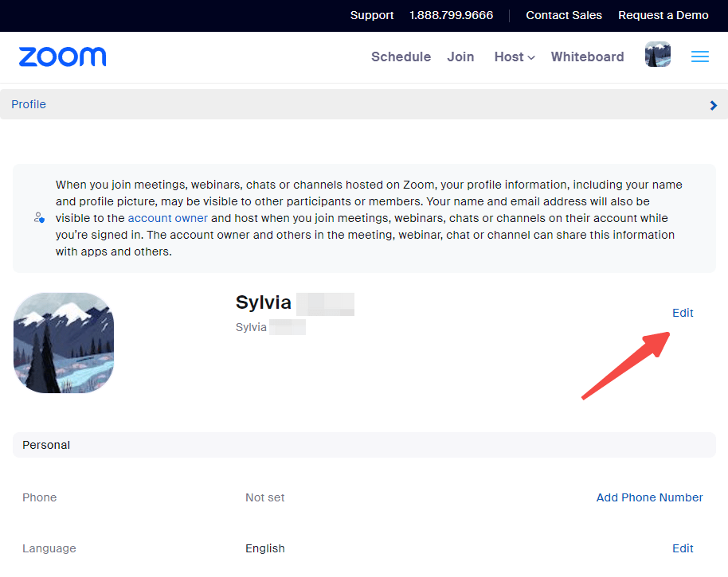Click the red annotation arrow pointing to Edit
The height and width of the screenshot is (577, 728).
point(625,366)
